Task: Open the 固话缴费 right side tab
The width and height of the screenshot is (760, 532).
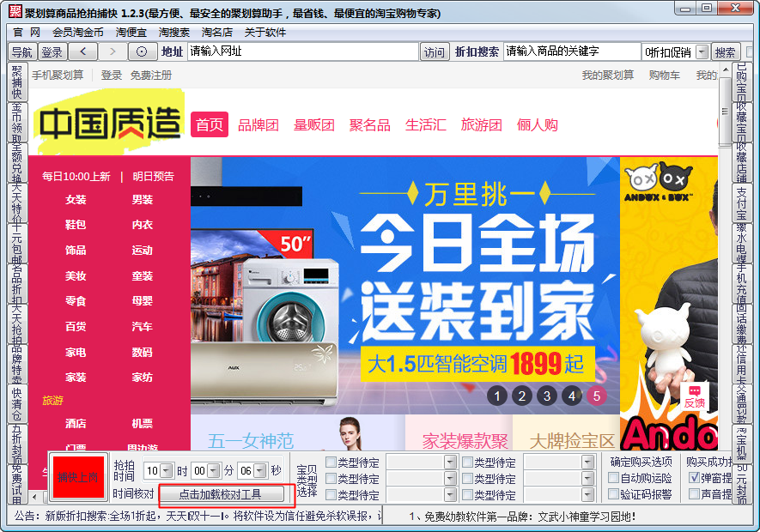Action: click(742, 323)
